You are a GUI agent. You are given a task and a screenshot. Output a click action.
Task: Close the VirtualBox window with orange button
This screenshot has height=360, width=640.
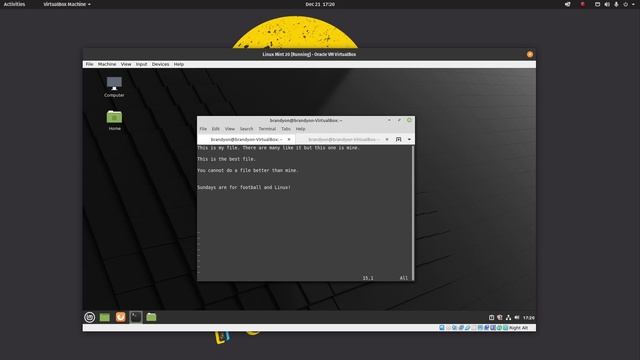[530, 54]
